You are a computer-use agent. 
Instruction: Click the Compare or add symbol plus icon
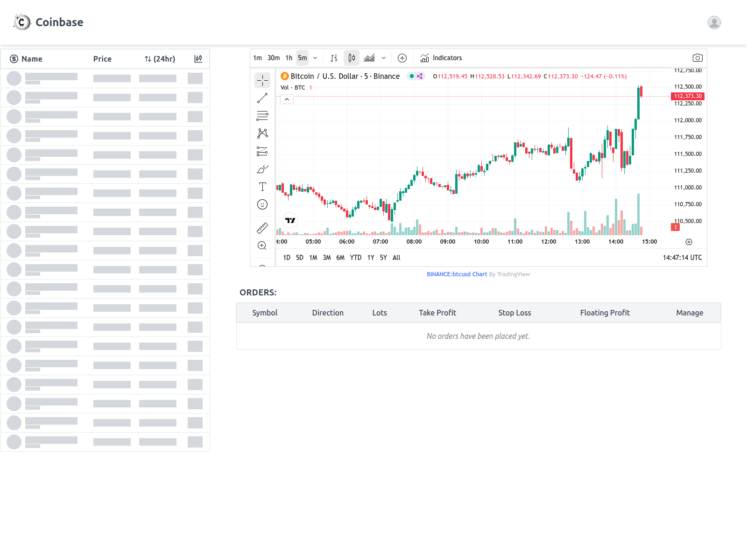point(402,58)
